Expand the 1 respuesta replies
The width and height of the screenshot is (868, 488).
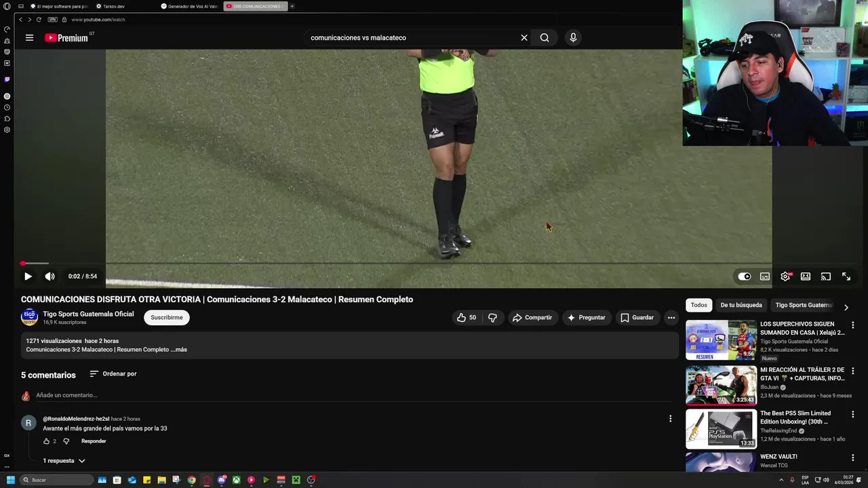[64, 461]
